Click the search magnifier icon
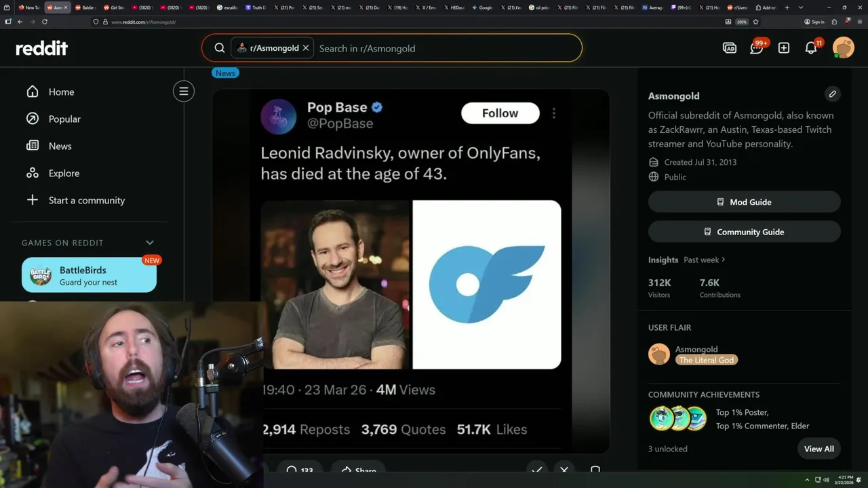The image size is (868, 488). pos(220,48)
